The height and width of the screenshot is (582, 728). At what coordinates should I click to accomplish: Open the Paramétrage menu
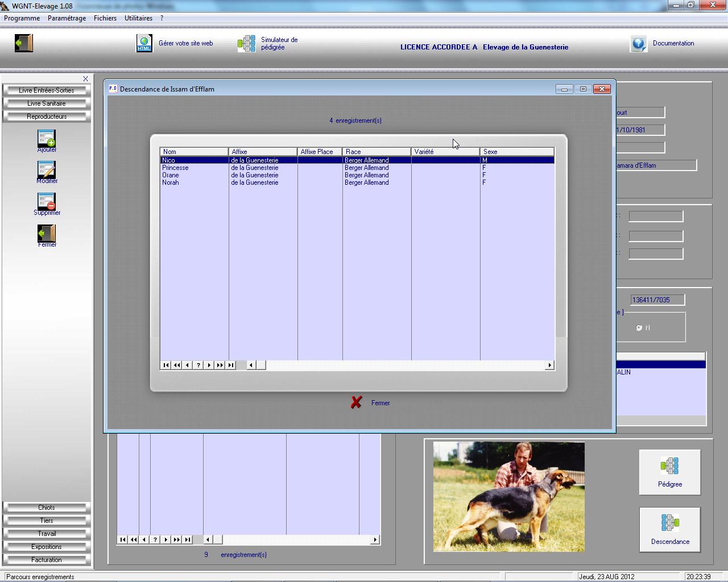coord(67,18)
